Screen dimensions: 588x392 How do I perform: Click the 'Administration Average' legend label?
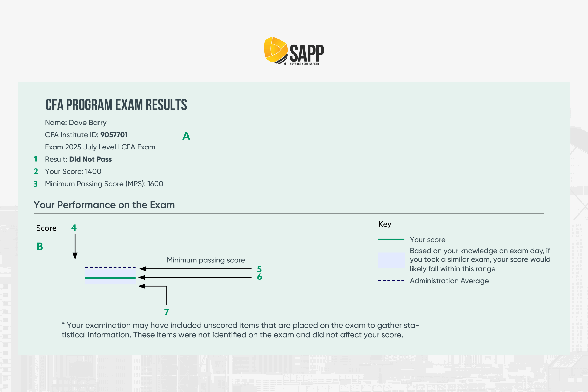[x=449, y=281]
